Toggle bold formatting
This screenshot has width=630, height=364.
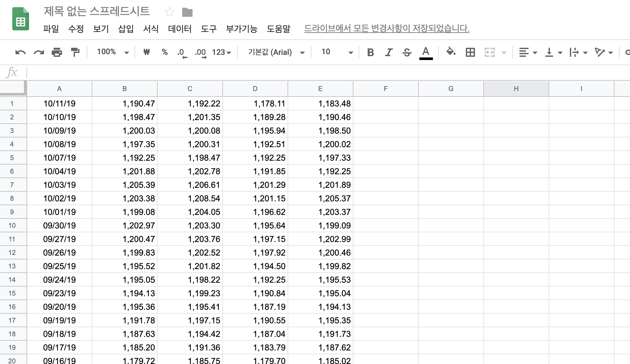click(x=371, y=52)
